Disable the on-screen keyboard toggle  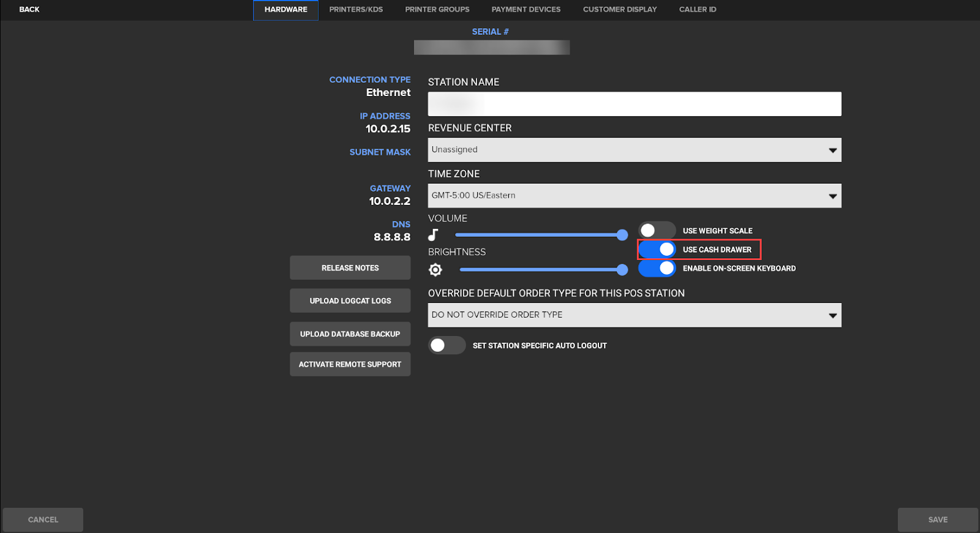657,269
